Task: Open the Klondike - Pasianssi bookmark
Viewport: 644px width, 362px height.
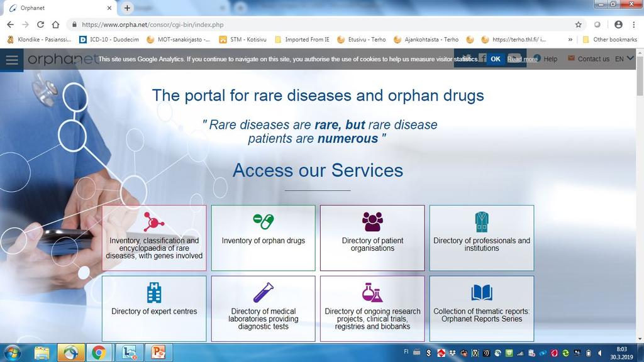Action: pyautogui.click(x=40, y=40)
